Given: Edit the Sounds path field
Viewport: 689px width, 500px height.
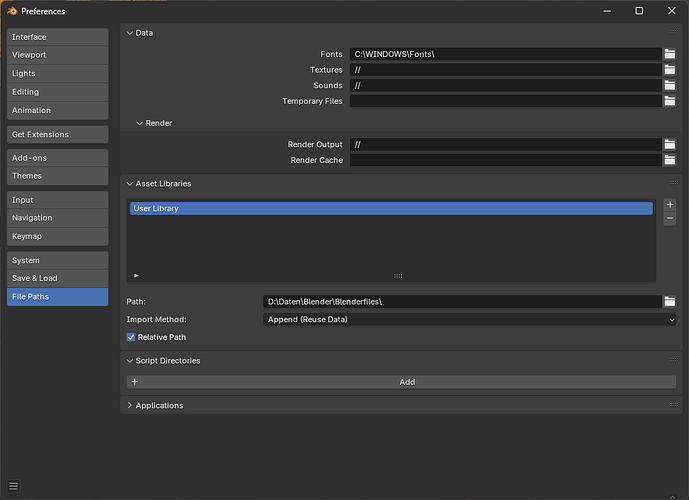Looking at the screenshot, I should [x=506, y=85].
